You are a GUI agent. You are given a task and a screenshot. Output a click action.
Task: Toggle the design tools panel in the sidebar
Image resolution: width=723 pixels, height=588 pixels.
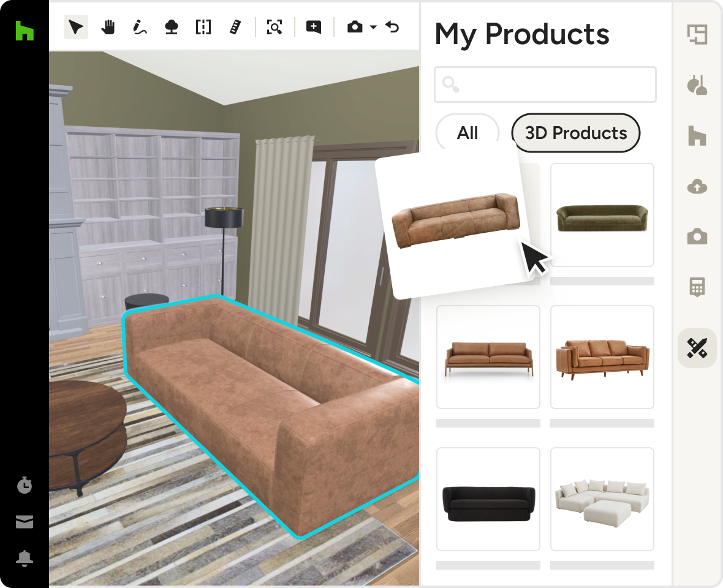point(697,348)
